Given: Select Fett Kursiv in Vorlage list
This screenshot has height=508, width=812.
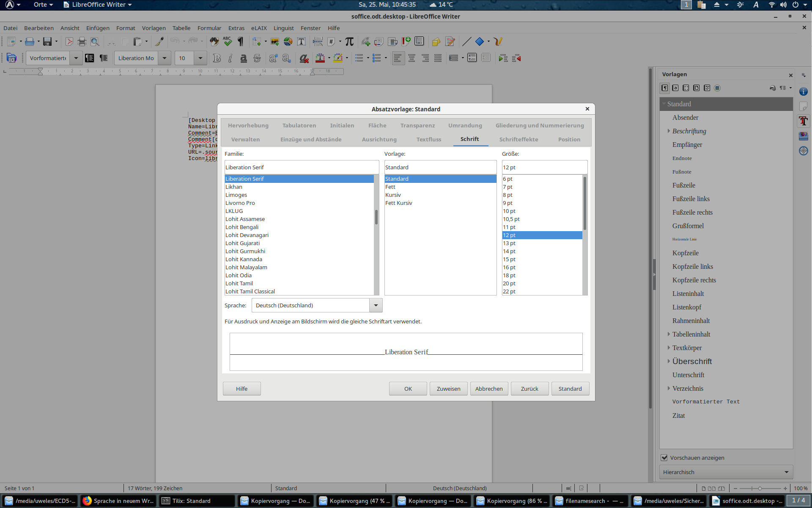Looking at the screenshot, I should point(440,203).
